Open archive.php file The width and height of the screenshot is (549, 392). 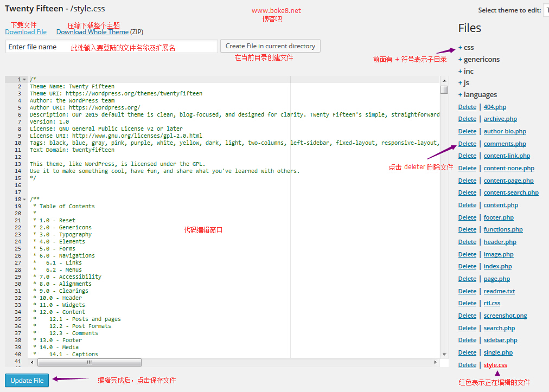[x=500, y=119]
